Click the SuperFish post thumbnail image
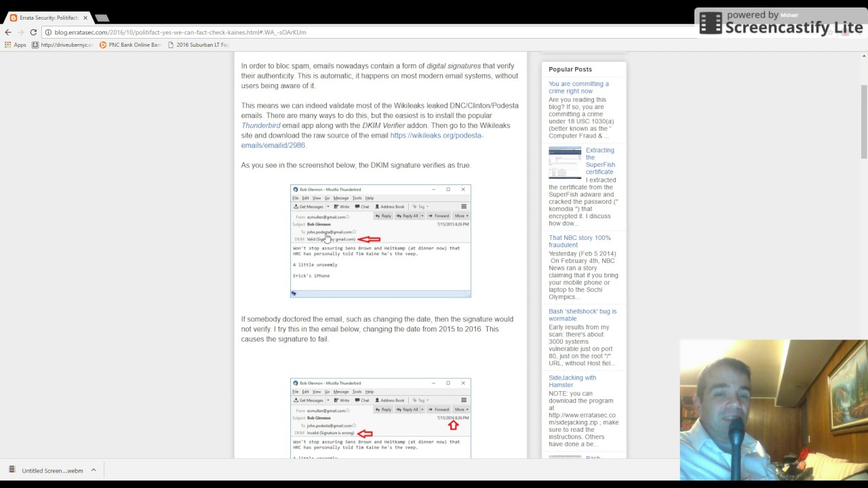 point(565,163)
